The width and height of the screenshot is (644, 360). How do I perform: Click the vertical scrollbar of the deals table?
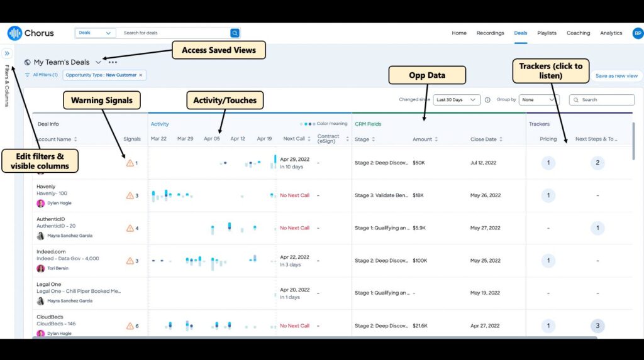633,141
